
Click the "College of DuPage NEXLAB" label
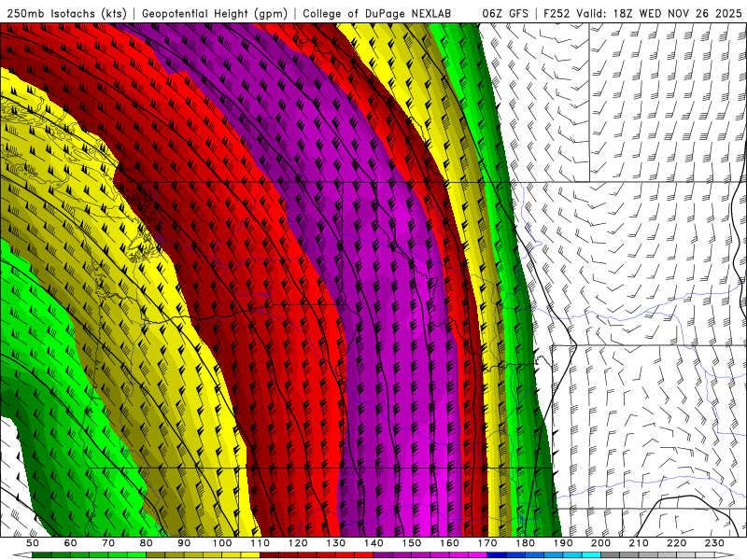coord(377,13)
